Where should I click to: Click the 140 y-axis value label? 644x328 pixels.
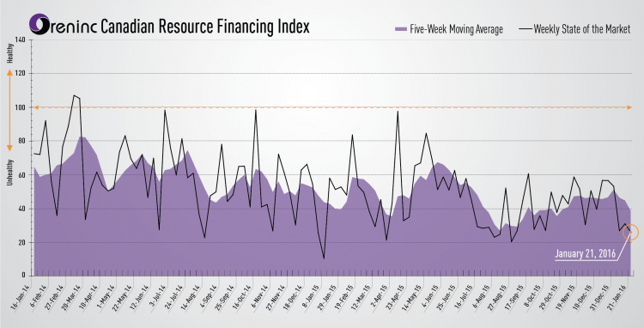20,39
